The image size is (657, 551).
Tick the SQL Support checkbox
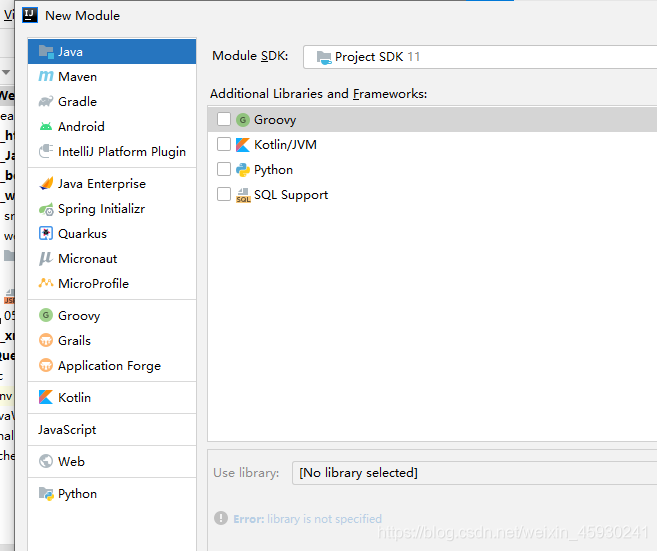coord(224,195)
